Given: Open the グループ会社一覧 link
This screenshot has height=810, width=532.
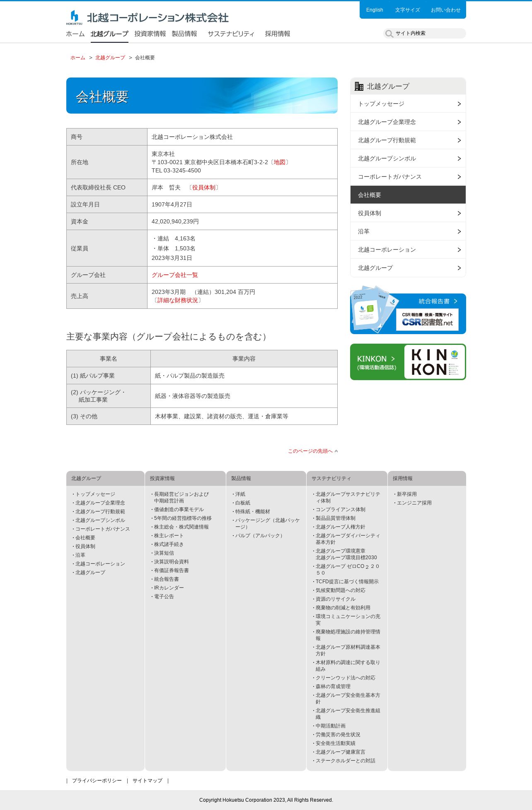Looking at the screenshot, I should pyautogui.click(x=174, y=275).
